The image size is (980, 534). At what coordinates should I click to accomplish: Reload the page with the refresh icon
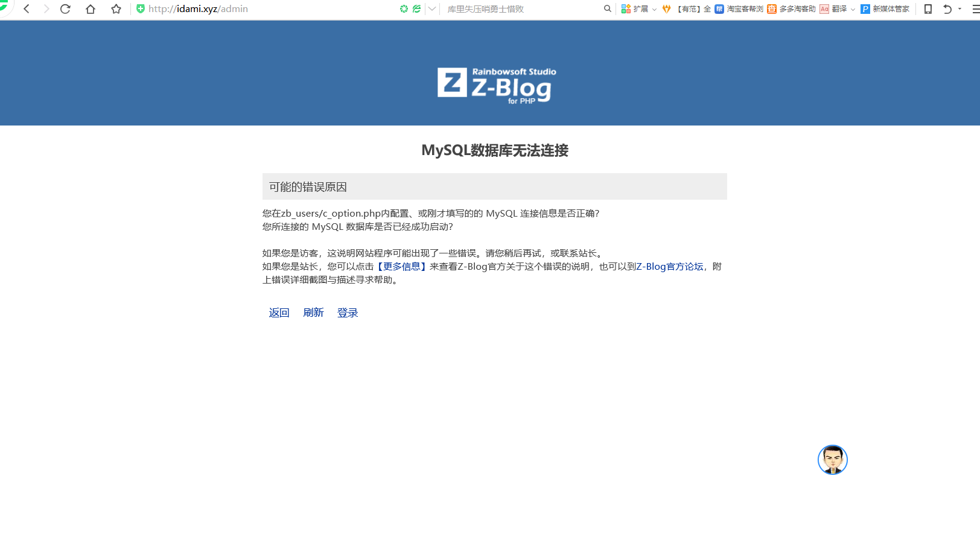tap(66, 9)
